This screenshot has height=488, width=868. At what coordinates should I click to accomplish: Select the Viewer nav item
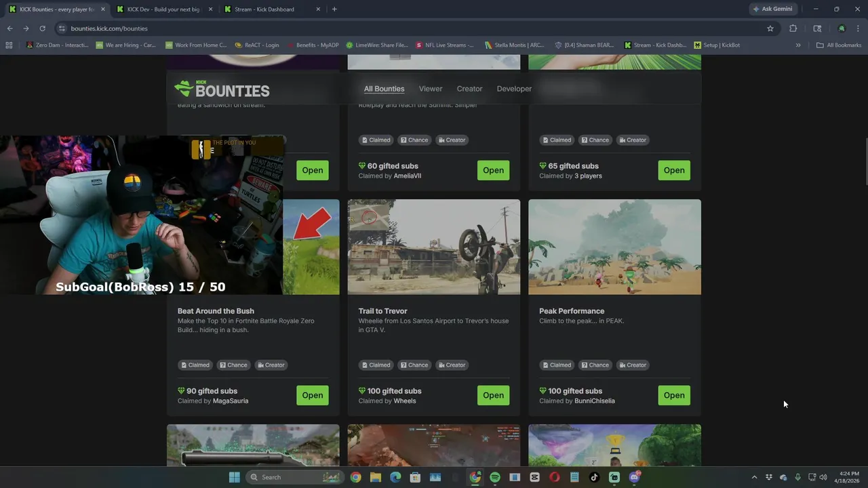pos(431,89)
